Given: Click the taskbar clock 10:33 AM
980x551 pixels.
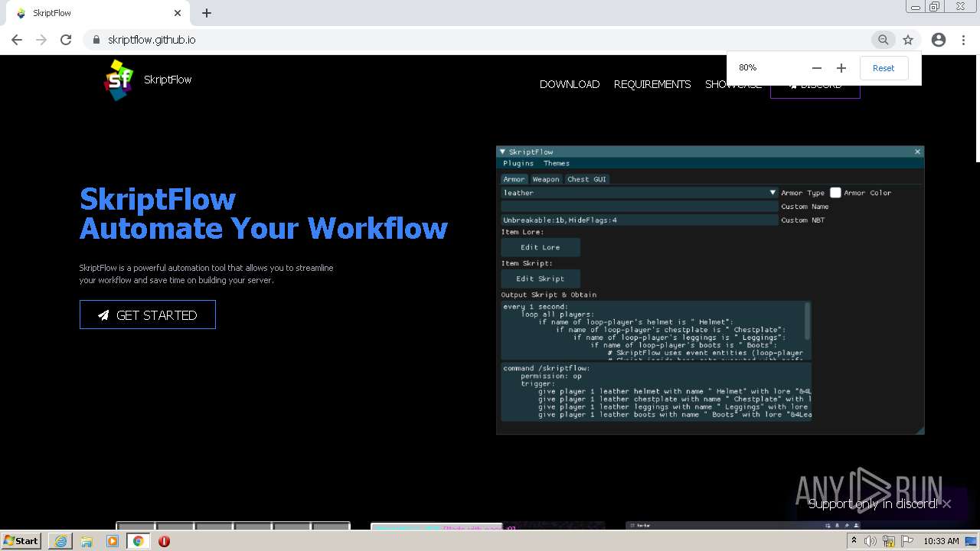Looking at the screenshot, I should 941,541.
